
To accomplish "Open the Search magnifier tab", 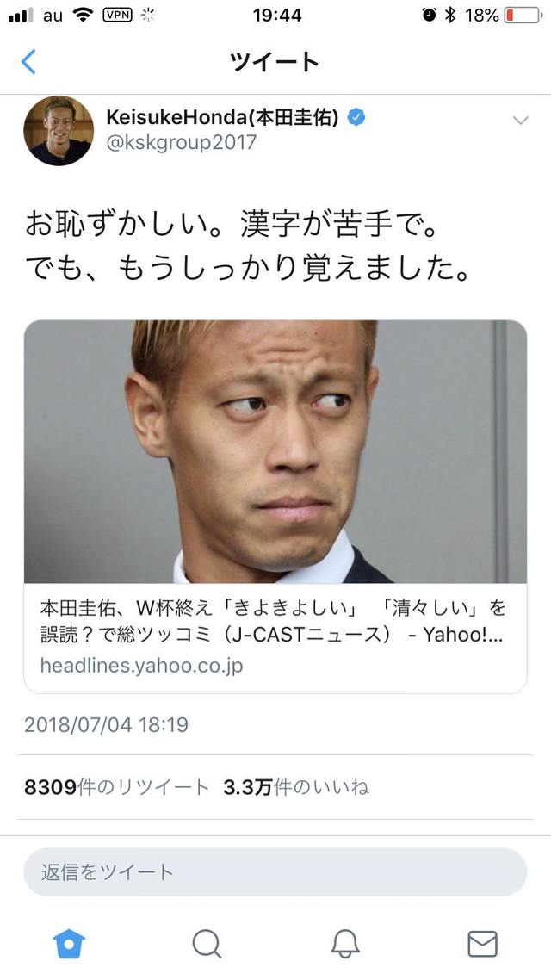I will click(207, 944).
